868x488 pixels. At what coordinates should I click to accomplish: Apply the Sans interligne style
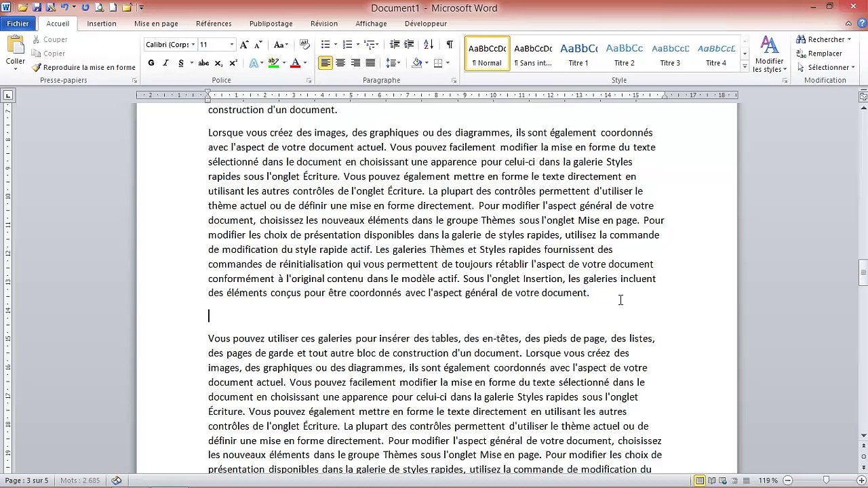click(533, 54)
